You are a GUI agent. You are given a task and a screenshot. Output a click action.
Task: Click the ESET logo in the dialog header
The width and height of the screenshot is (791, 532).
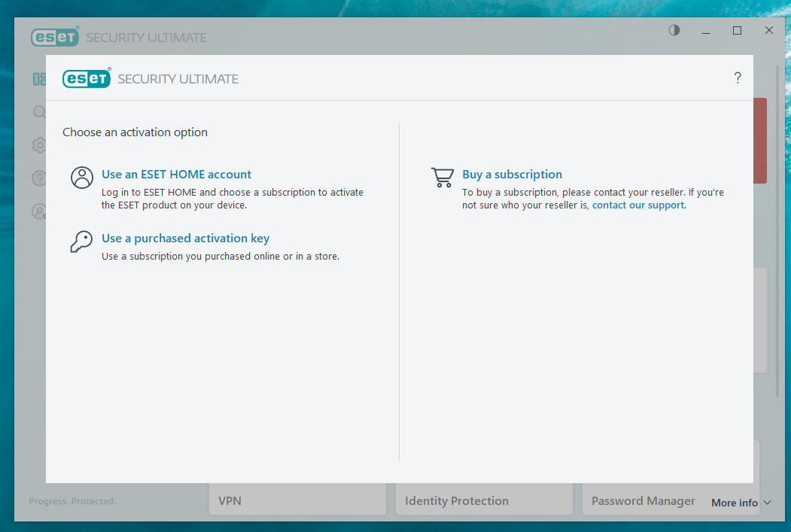point(87,78)
